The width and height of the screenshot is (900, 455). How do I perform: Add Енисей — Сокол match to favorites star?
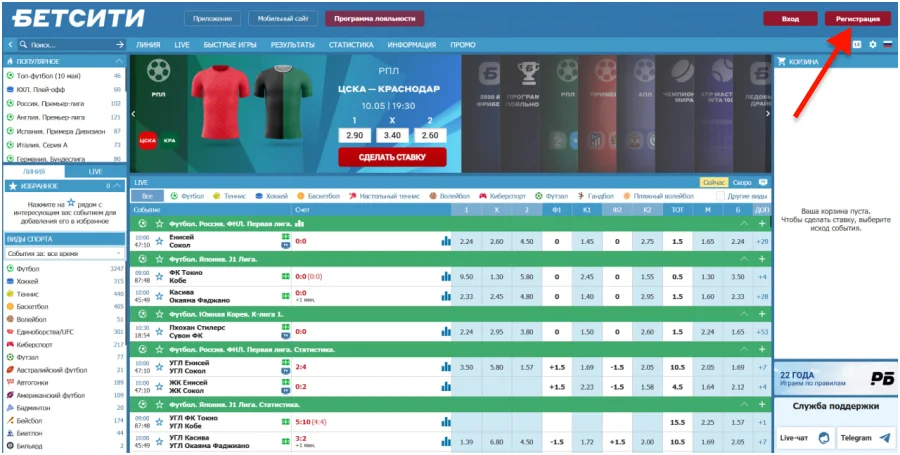pos(159,241)
